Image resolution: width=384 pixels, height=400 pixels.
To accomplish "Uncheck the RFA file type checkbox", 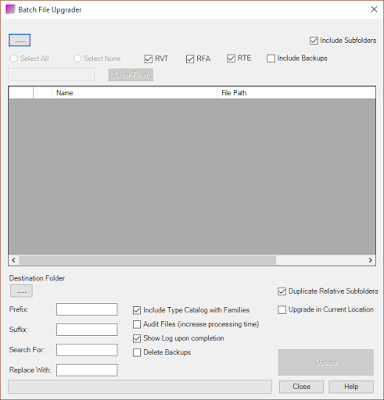I will (190, 59).
